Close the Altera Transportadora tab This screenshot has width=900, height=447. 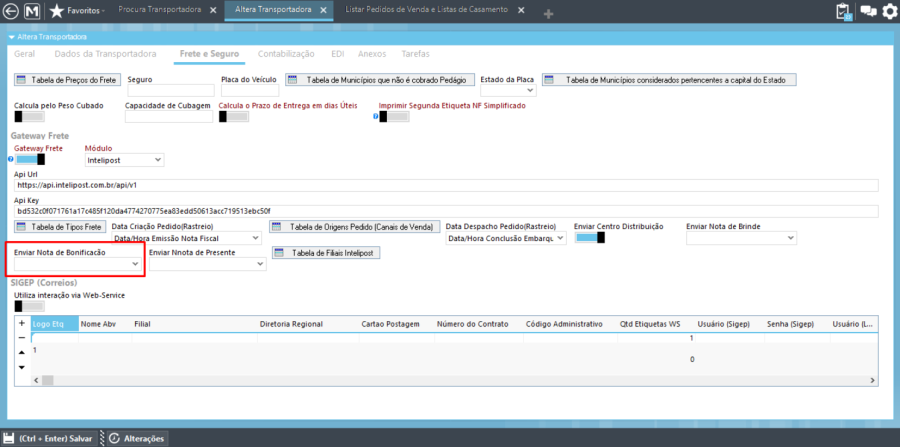pyautogui.click(x=323, y=11)
